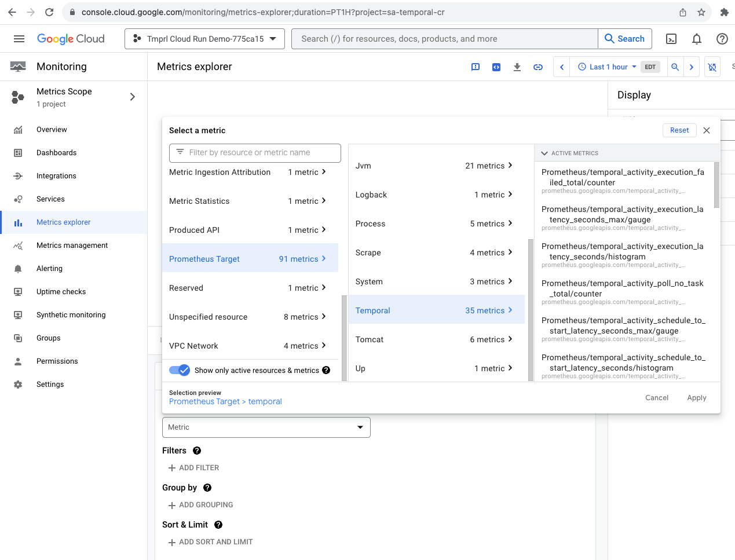Click ADD GROUPING
This screenshot has width=735, height=560.
click(200, 505)
